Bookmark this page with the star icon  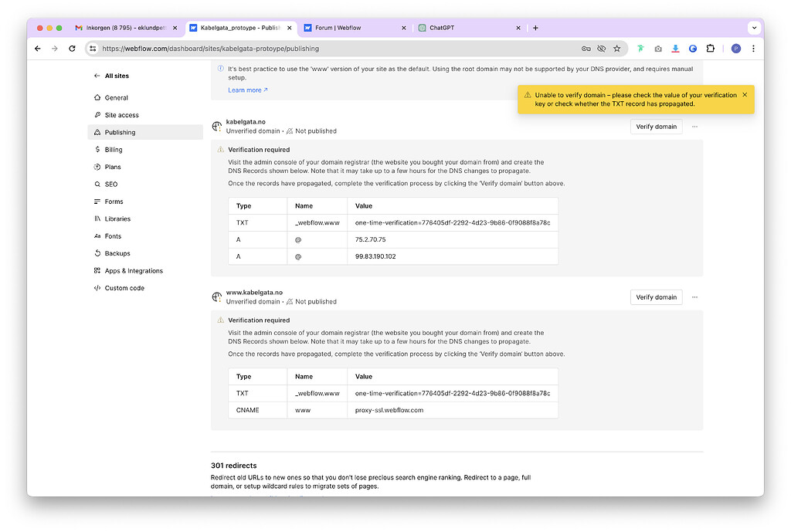coord(617,49)
